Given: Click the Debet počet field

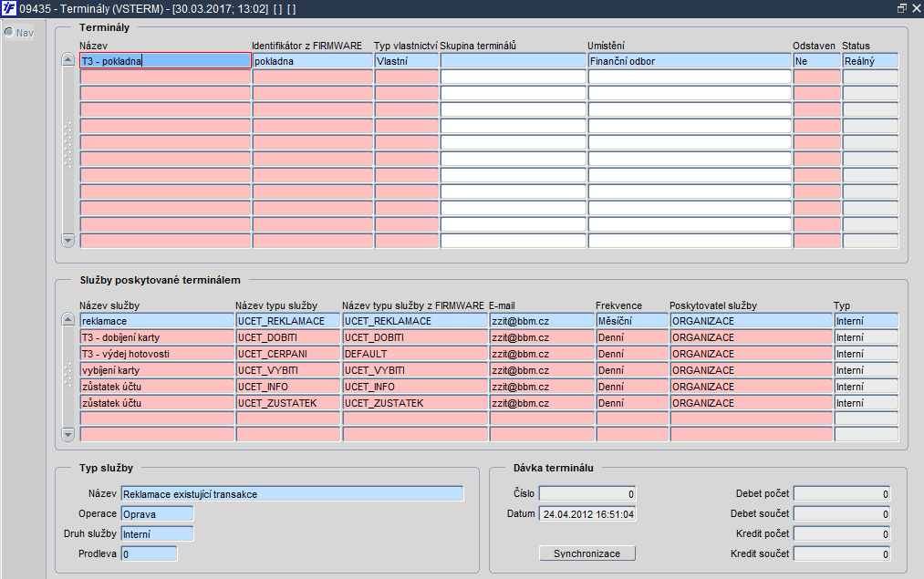Looking at the screenshot, I should (842, 493).
